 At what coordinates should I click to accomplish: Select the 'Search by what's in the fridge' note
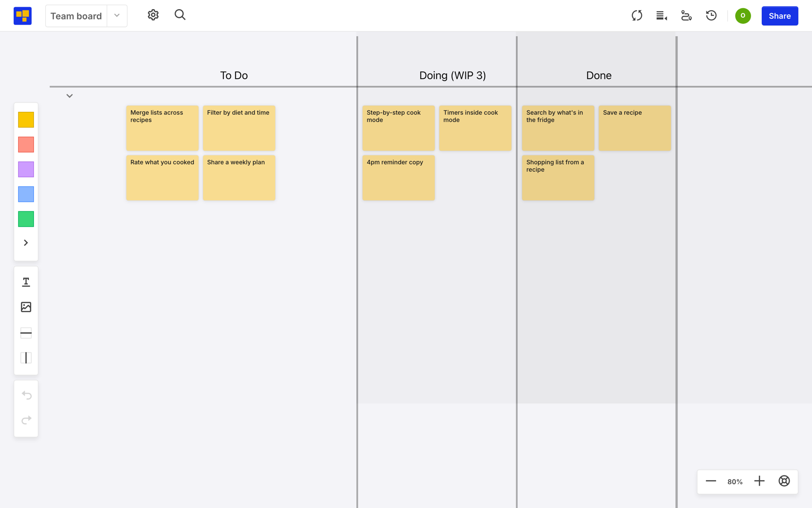[558, 128]
